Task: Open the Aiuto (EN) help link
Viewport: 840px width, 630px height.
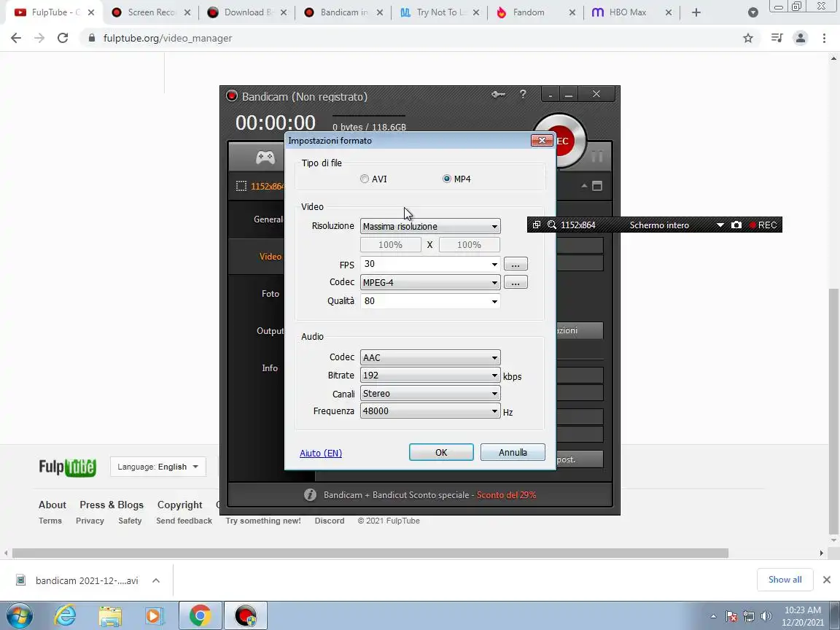Action: tap(320, 454)
